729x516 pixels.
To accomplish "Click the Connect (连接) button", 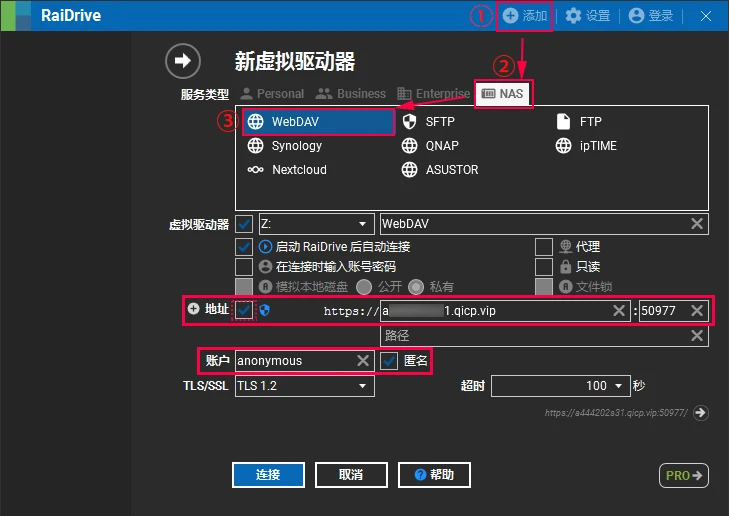I will (268, 475).
